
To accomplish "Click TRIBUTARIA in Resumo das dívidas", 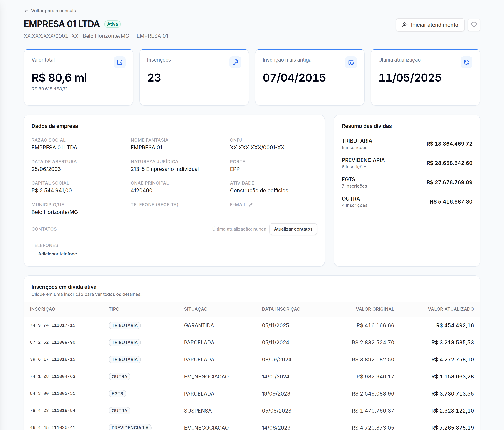I will click(357, 141).
